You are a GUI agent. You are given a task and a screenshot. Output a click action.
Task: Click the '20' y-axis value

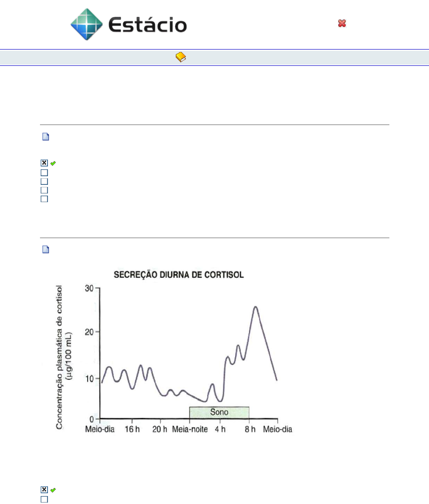pos(89,332)
